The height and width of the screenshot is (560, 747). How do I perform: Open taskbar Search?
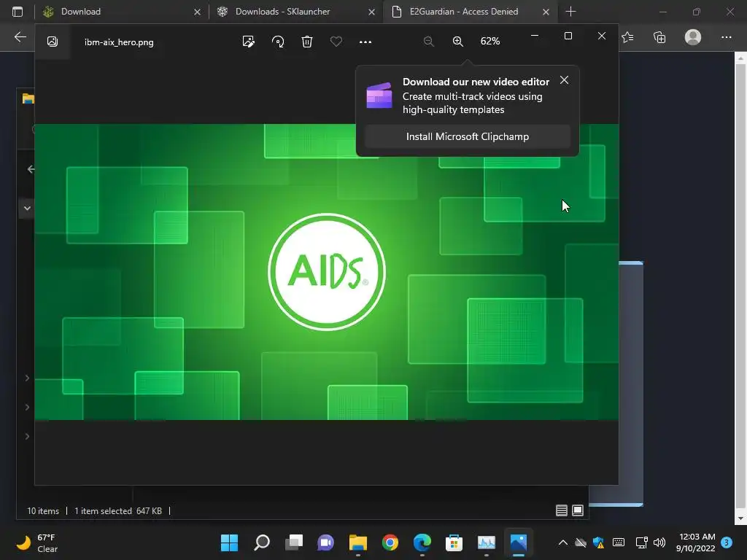pyautogui.click(x=262, y=542)
